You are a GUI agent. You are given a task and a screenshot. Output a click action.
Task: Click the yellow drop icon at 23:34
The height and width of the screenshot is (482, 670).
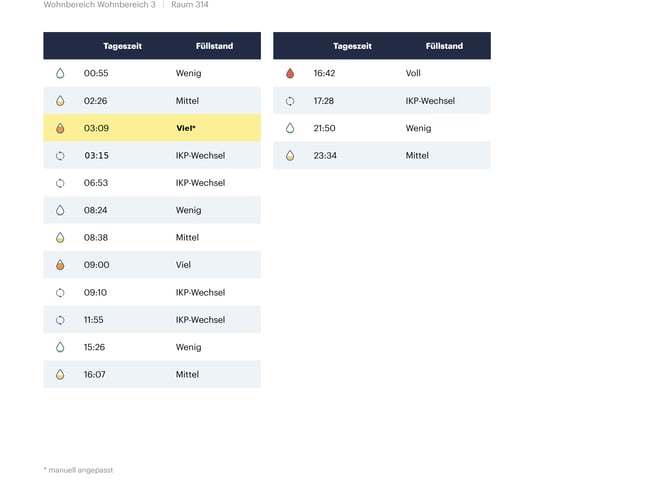290,155
